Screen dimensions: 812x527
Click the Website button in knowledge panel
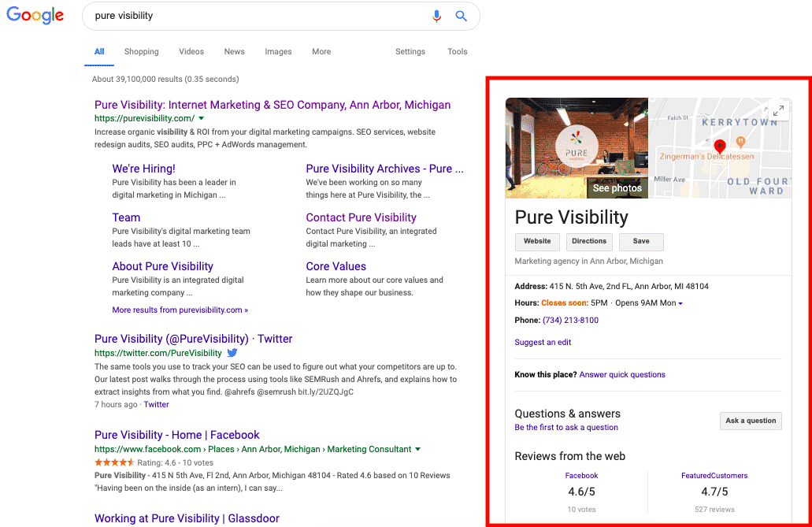click(537, 242)
